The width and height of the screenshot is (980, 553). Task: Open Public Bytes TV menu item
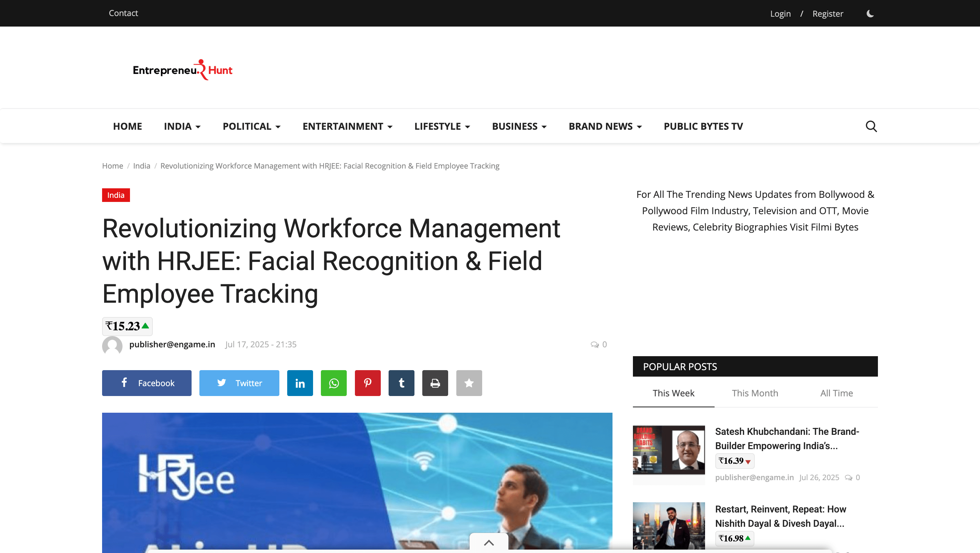point(703,126)
